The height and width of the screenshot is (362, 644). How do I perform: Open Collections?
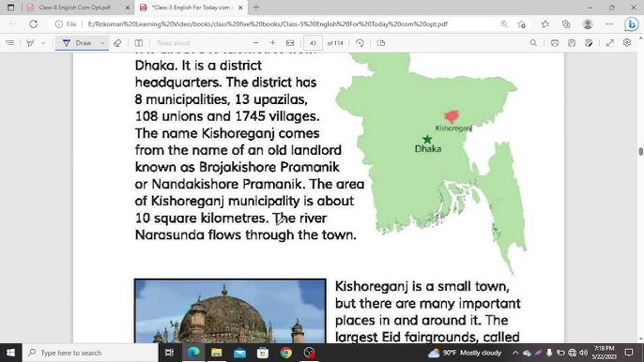coord(566,24)
